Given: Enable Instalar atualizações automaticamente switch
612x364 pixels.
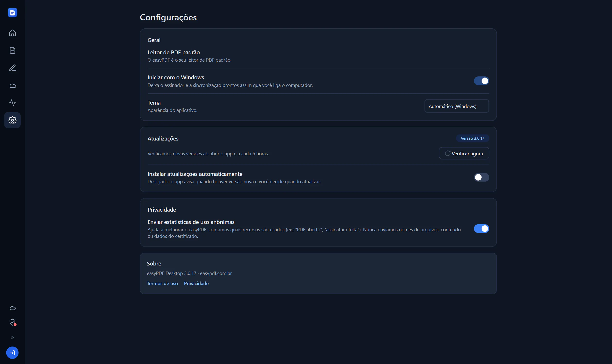Looking at the screenshot, I should (481, 177).
